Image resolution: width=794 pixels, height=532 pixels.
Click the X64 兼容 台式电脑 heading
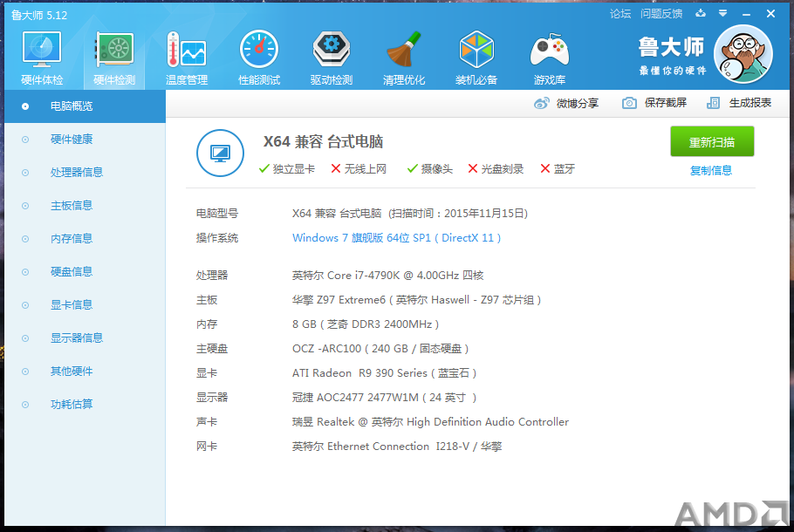pyautogui.click(x=323, y=142)
